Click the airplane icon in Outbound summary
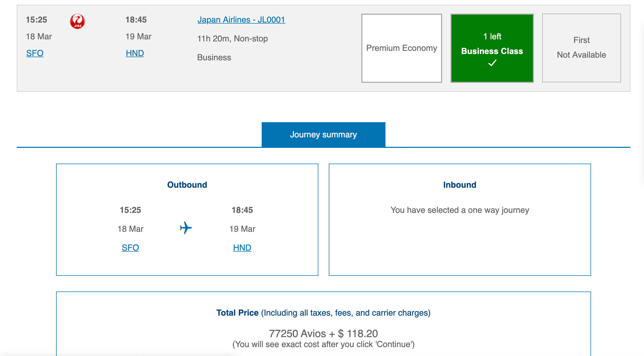Image resolution: width=644 pixels, height=356 pixels. click(186, 228)
